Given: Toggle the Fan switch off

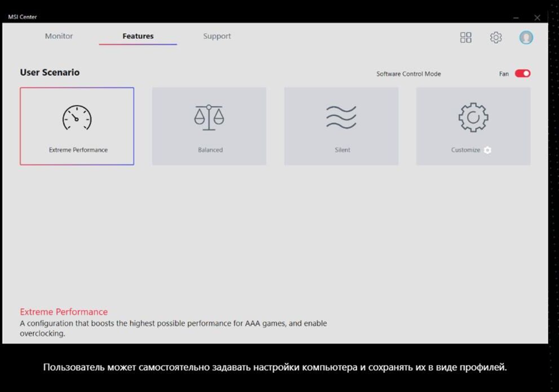Looking at the screenshot, I should (x=522, y=73).
